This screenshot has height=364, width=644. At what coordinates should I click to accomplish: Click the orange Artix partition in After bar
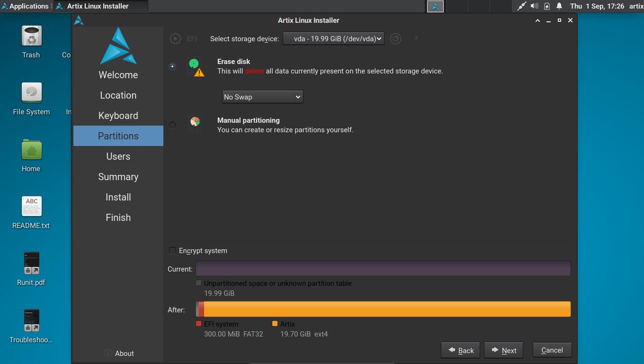[x=387, y=309]
